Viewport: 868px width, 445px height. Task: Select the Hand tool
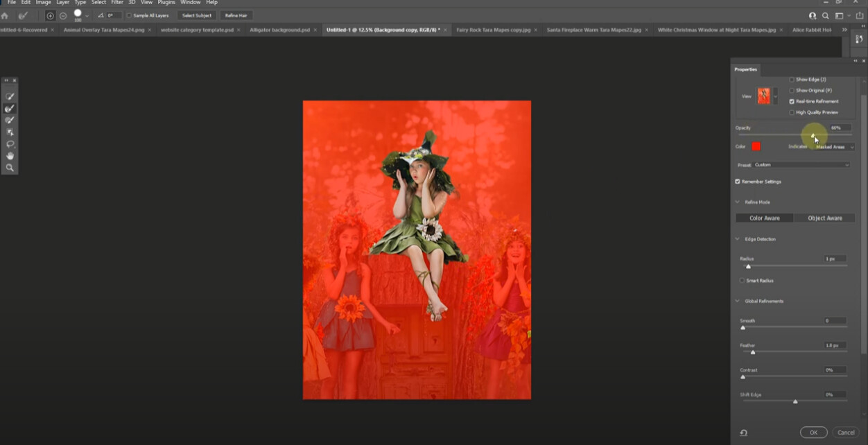pos(9,155)
